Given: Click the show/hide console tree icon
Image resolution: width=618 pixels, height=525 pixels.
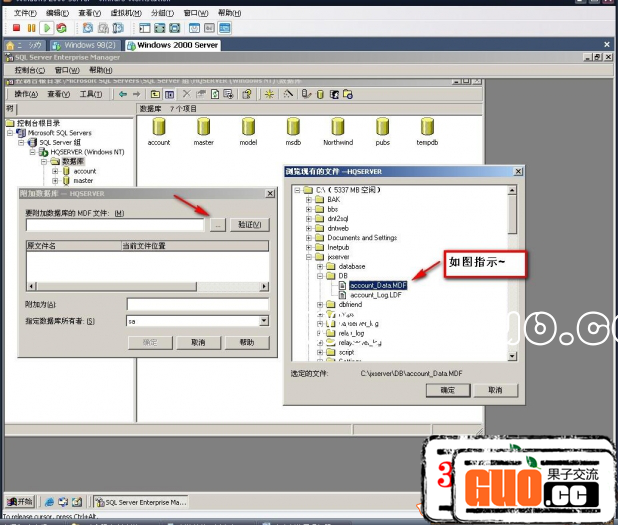Looking at the screenshot, I should (x=169, y=94).
